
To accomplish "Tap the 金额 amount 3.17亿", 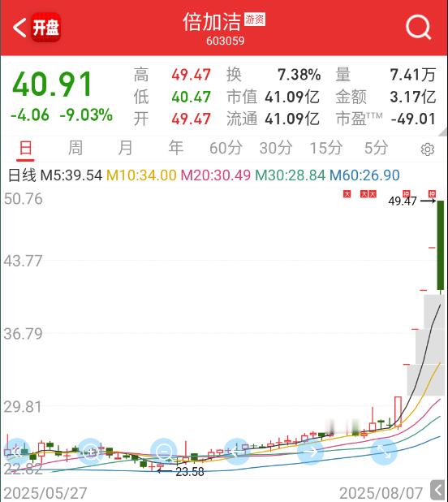I will pyautogui.click(x=413, y=97).
